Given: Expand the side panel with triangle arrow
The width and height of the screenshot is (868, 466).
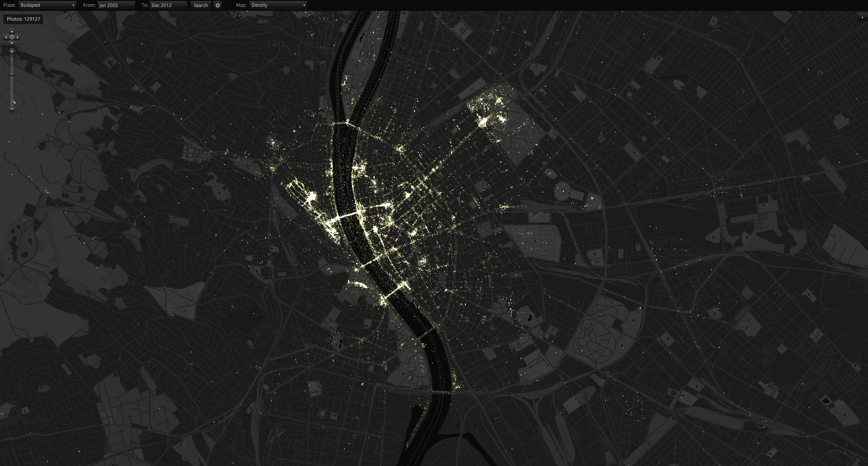Looking at the screenshot, I should click(862, 17).
